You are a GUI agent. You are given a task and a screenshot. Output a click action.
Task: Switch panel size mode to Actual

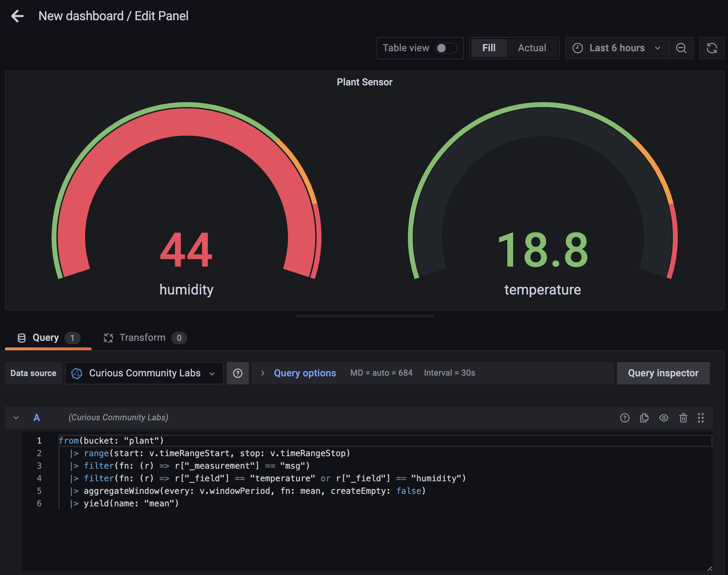[x=531, y=48]
